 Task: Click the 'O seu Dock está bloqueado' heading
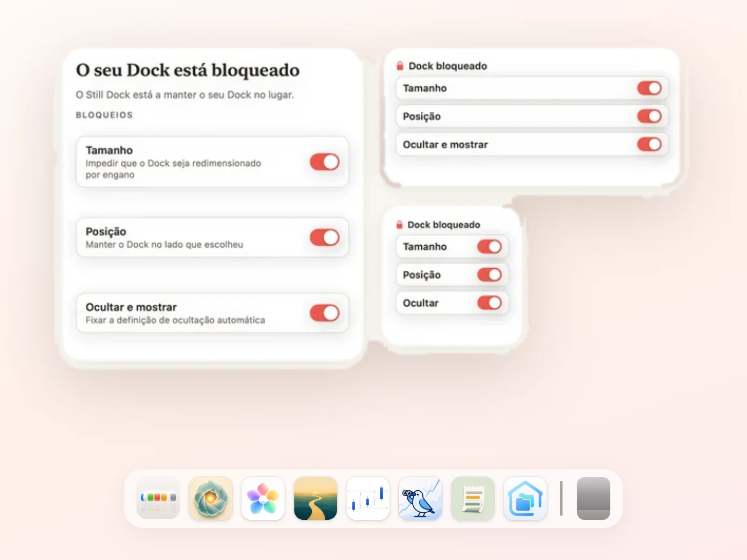pos(188,70)
